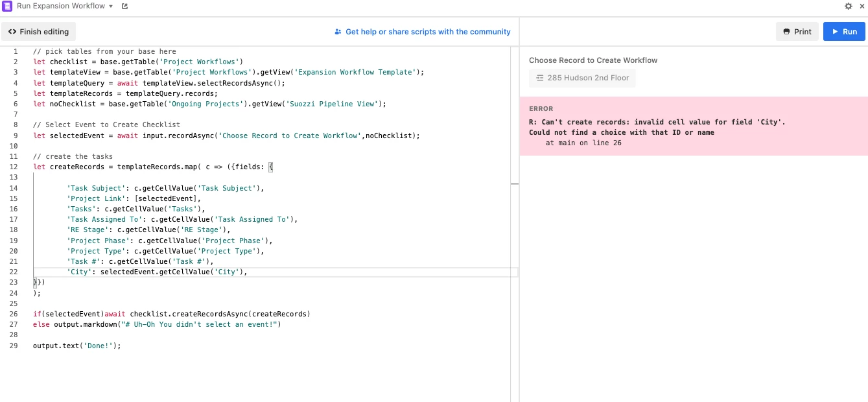The height and width of the screenshot is (402, 868).
Task: Click the 'RE Stage' code line
Action: tap(148, 230)
